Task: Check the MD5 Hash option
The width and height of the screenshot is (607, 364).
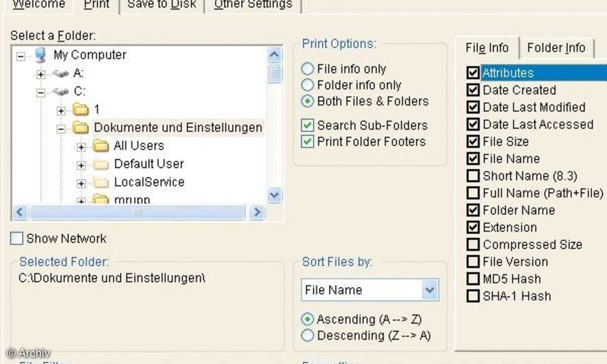Action: tap(473, 279)
